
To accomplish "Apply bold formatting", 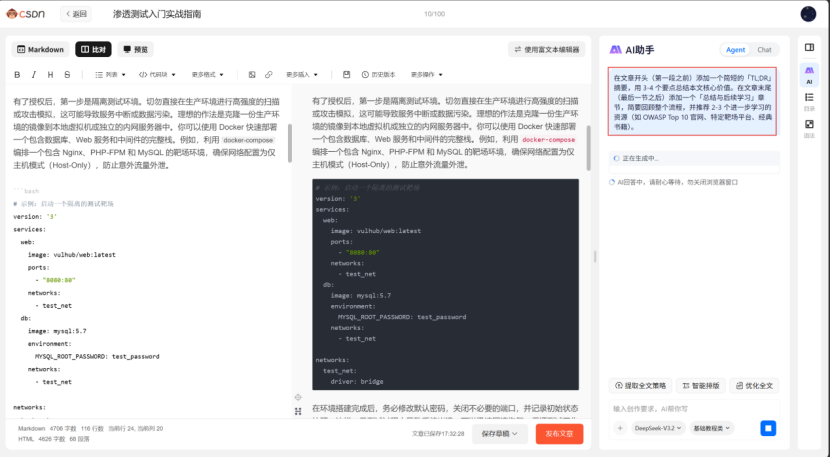I will click(17, 75).
